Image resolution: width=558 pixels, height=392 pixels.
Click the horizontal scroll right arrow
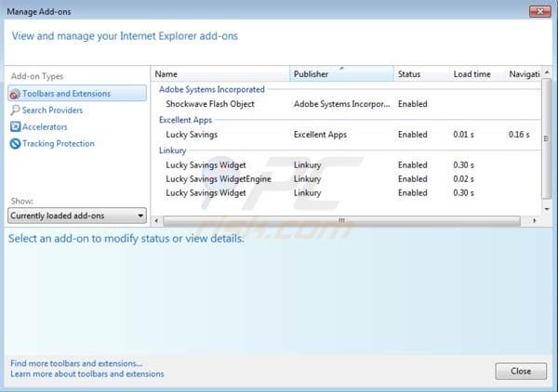(534, 221)
